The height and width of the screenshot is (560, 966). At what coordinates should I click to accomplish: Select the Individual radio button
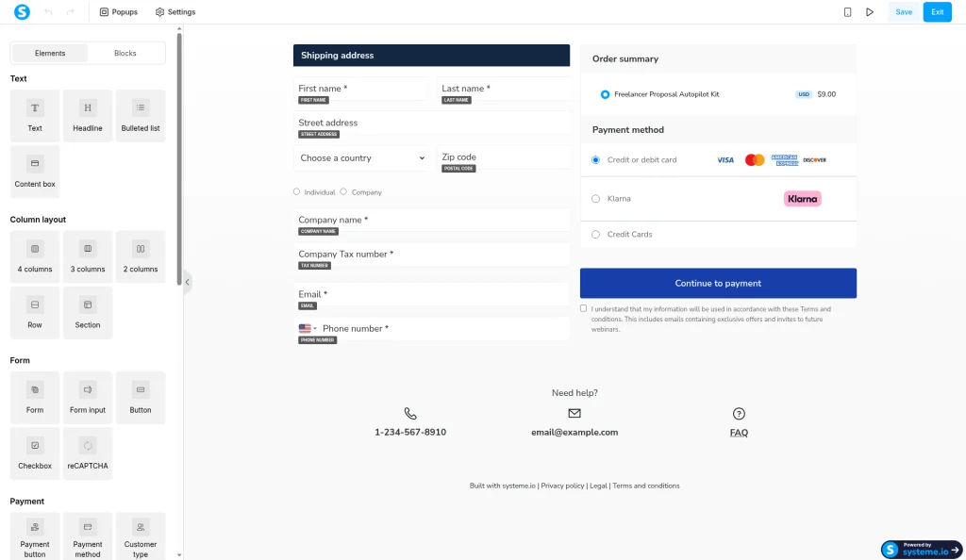pos(297,192)
